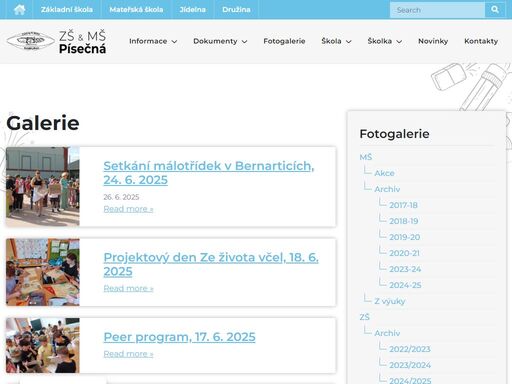Click Read more under Projektový den
The width and height of the screenshot is (512, 384).
click(x=128, y=288)
